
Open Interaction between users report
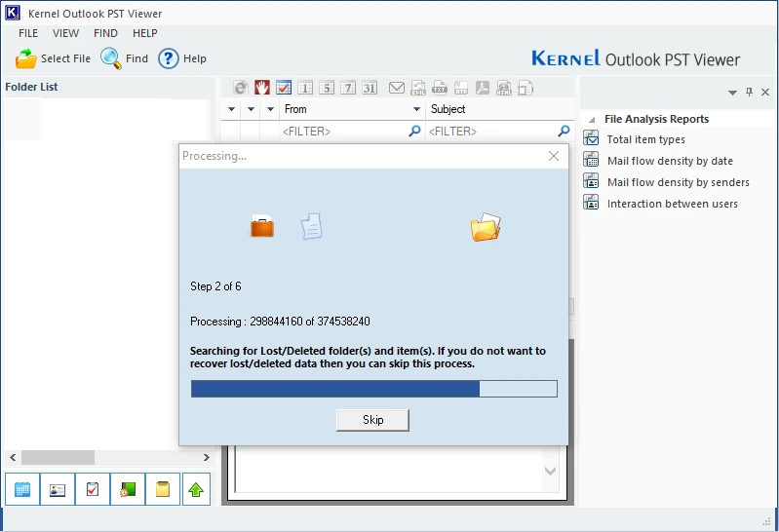coord(672,204)
